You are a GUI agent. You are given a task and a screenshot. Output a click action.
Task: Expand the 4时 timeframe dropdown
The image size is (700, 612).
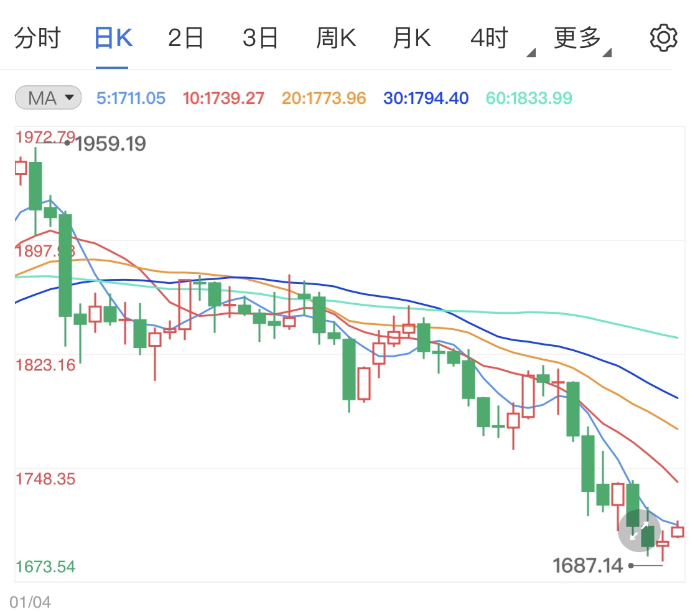[502, 40]
